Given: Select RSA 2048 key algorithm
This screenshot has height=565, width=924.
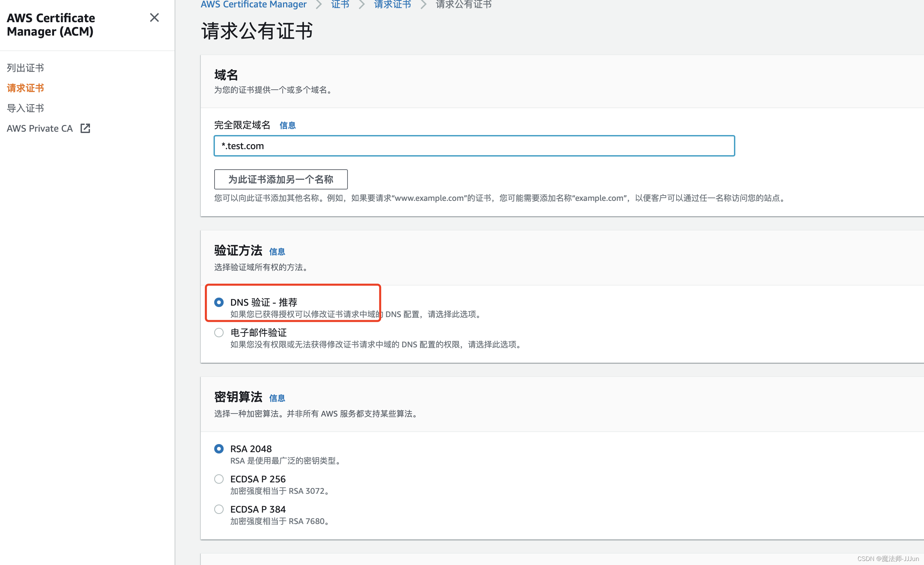Looking at the screenshot, I should point(219,449).
